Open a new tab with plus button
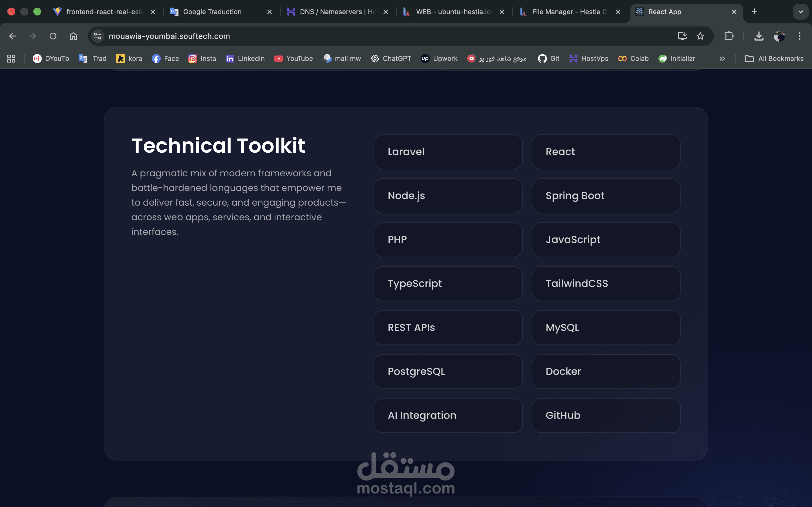812x507 pixels. coord(754,12)
